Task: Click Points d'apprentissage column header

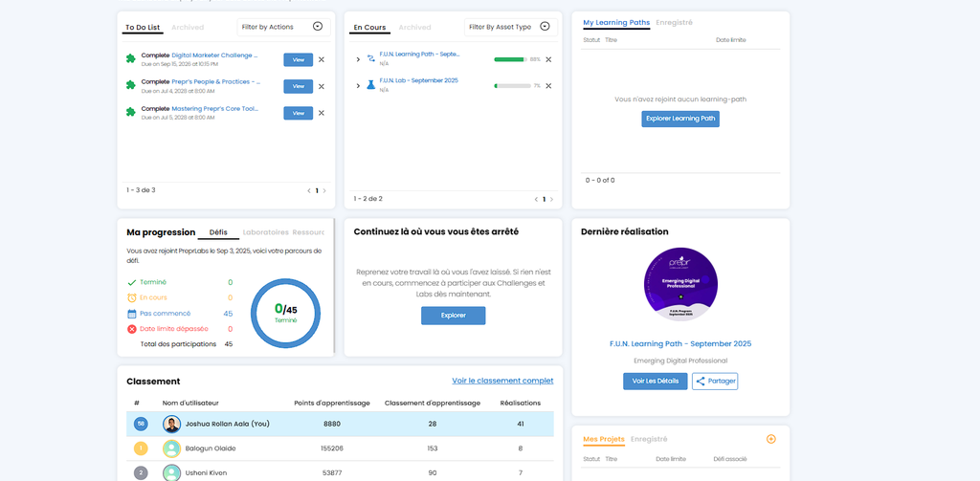Action: [332, 403]
